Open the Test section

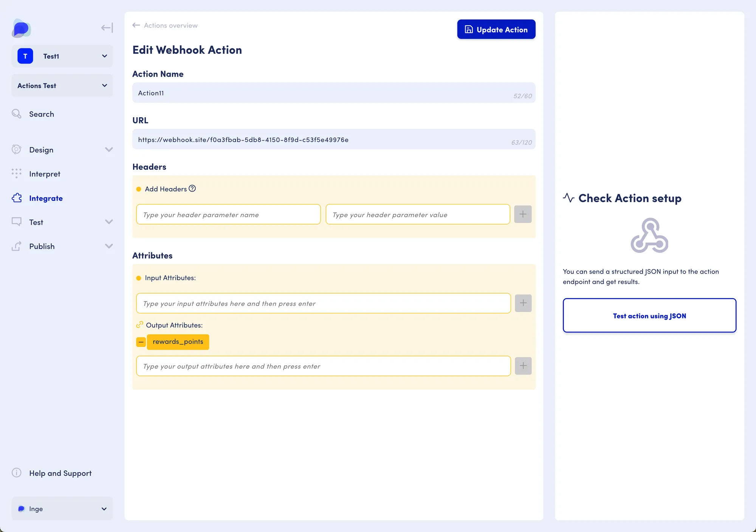coord(36,222)
